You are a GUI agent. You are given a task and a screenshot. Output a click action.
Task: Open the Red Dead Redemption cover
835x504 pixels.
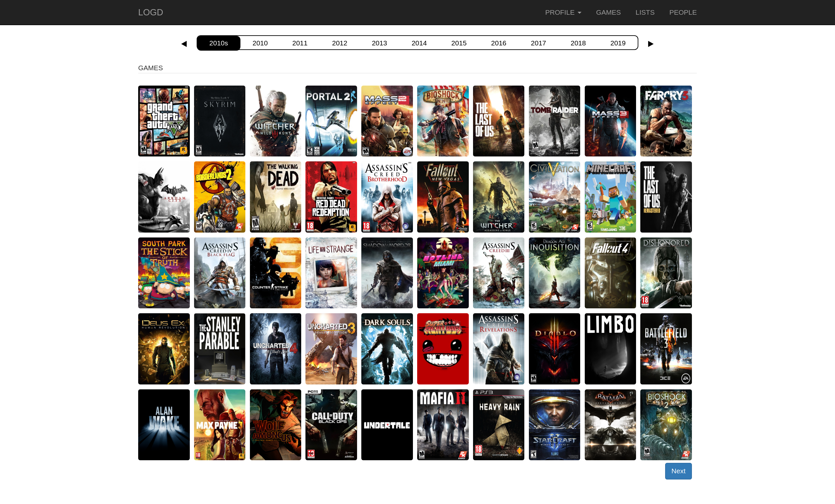coord(331,197)
